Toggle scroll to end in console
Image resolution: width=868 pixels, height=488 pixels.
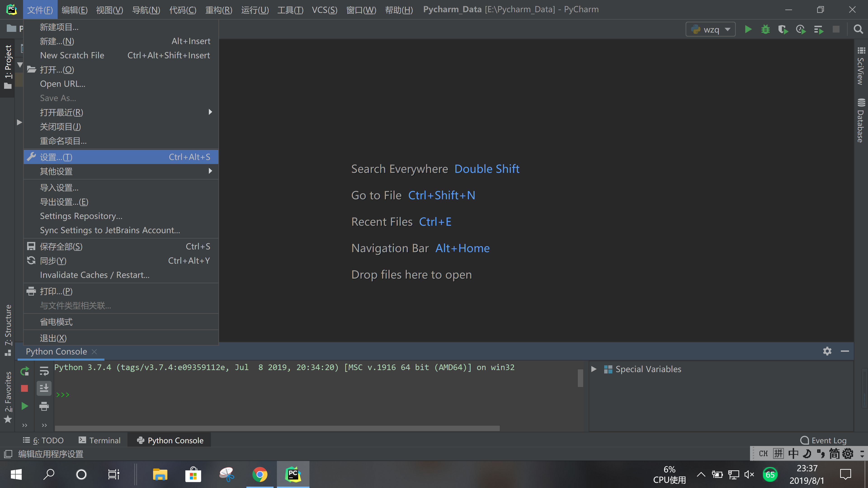[x=44, y=389]
